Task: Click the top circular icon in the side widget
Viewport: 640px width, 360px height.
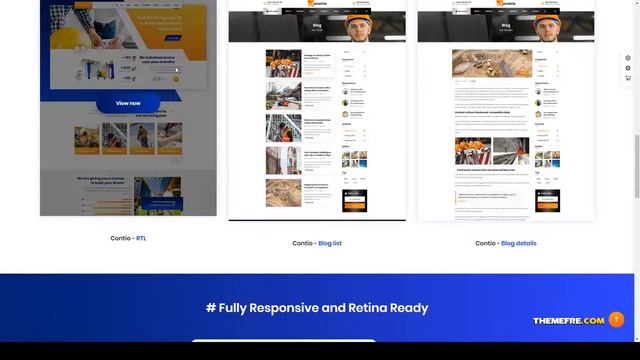Action: click(x=628, y=58)
